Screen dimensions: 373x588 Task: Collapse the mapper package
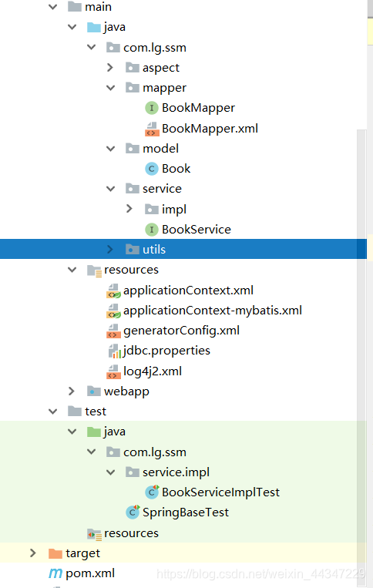coord(110,88)
